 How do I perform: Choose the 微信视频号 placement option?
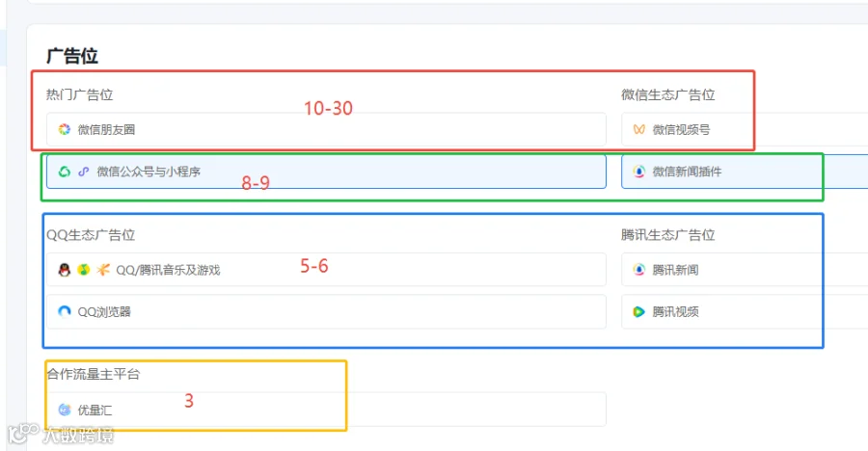(x=745, y=129)
